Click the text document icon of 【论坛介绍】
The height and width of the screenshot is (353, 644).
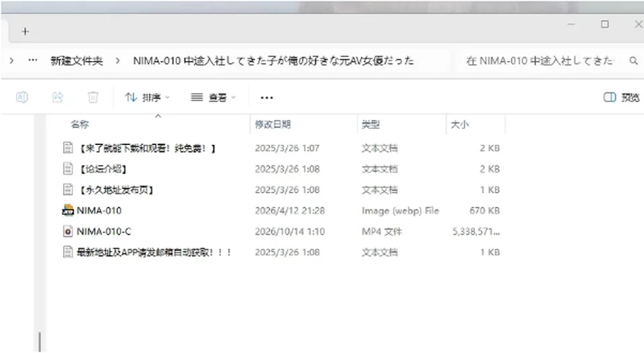click(68, 168)
